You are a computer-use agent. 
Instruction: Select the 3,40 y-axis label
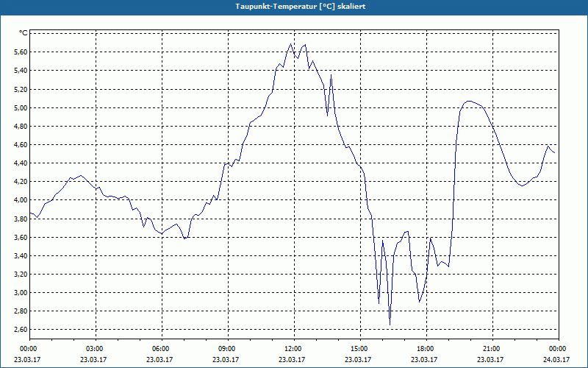coord(21,255)
